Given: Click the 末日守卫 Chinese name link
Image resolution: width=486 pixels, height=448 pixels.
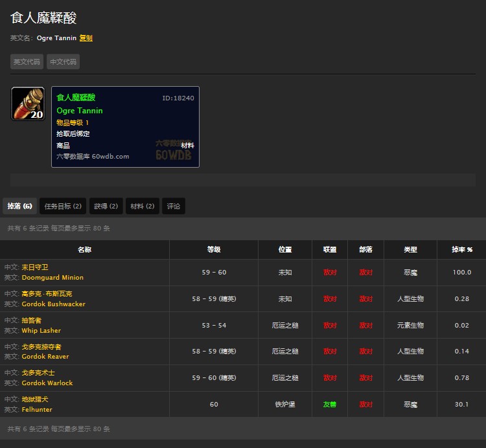Looking at the screenshot, I should (x=35, y=267).
